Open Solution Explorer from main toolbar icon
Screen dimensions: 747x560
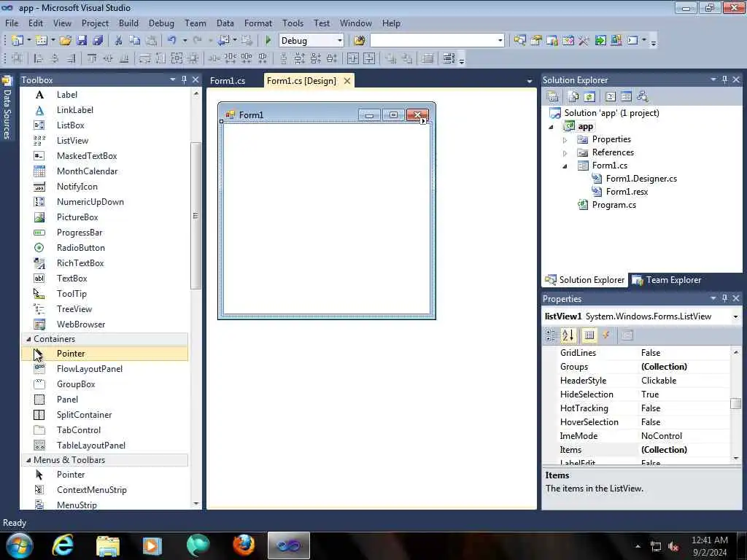[519, 41]
